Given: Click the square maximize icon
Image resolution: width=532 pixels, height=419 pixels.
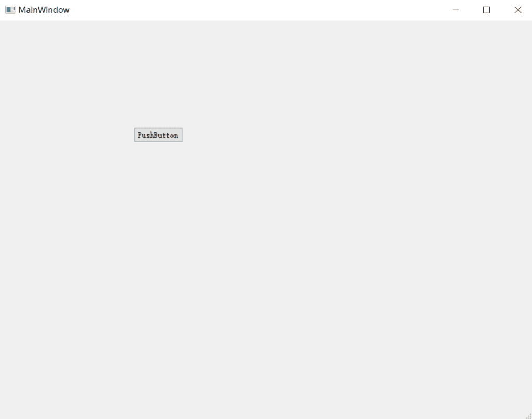Looking at the screenshot, I should [x=486, y=10].
